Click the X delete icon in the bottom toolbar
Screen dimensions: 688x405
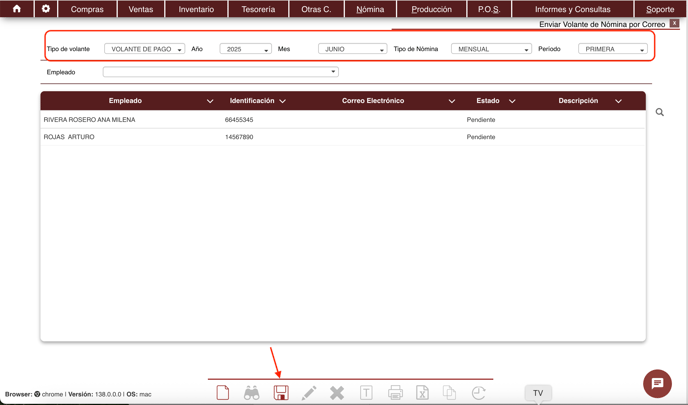[x=337, y=393]
